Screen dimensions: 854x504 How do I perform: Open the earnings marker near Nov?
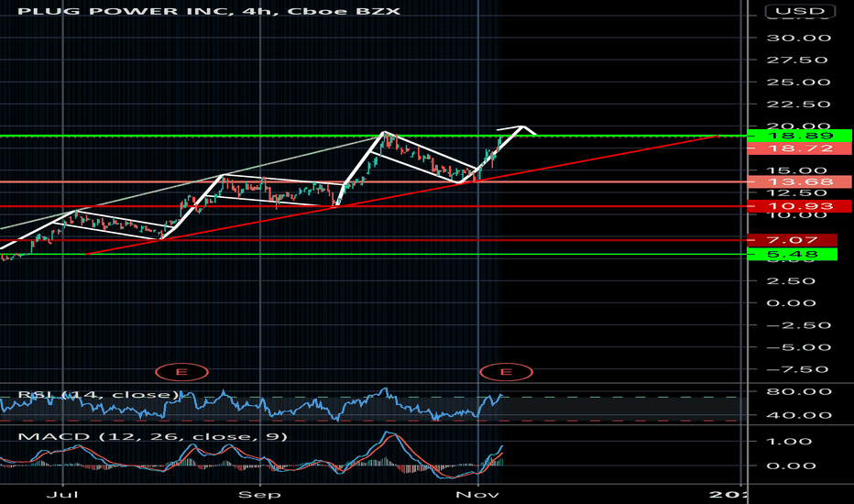(506, 372)
